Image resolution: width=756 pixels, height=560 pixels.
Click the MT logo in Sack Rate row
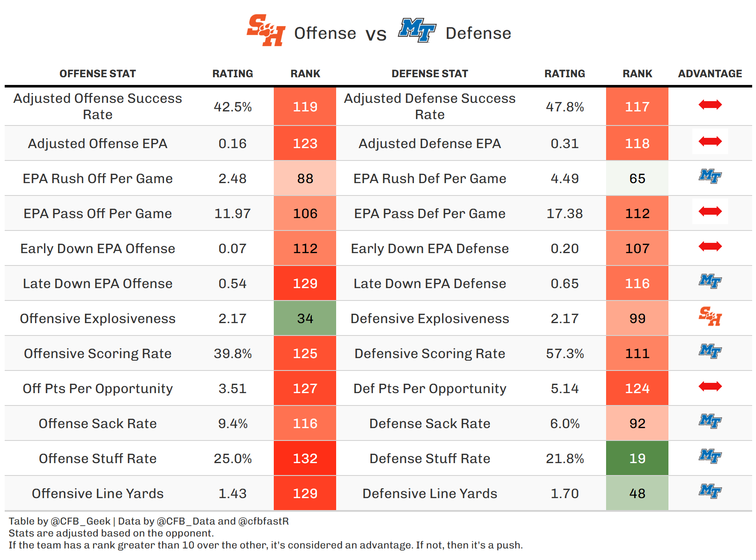[710, 421]
